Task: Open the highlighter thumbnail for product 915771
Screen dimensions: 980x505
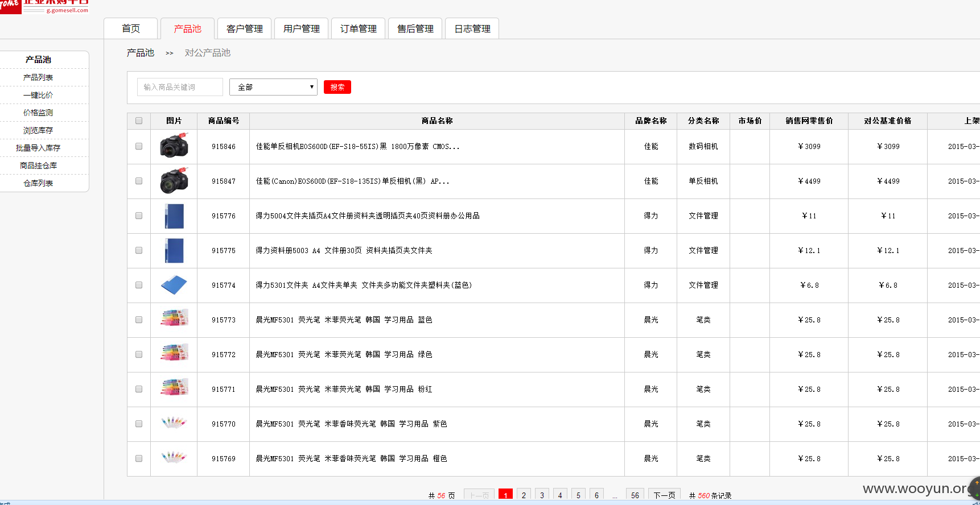Action: point(174,387)
